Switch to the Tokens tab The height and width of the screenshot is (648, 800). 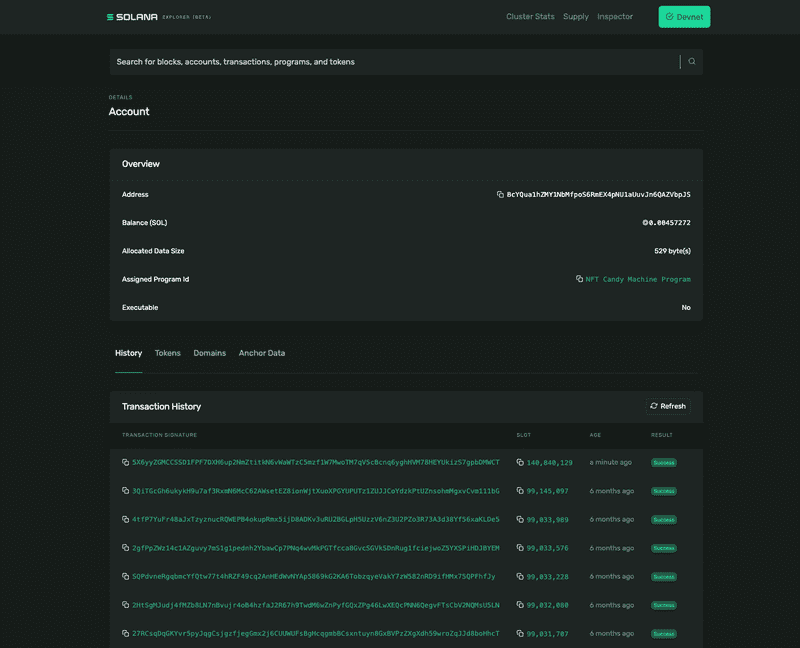167,353
